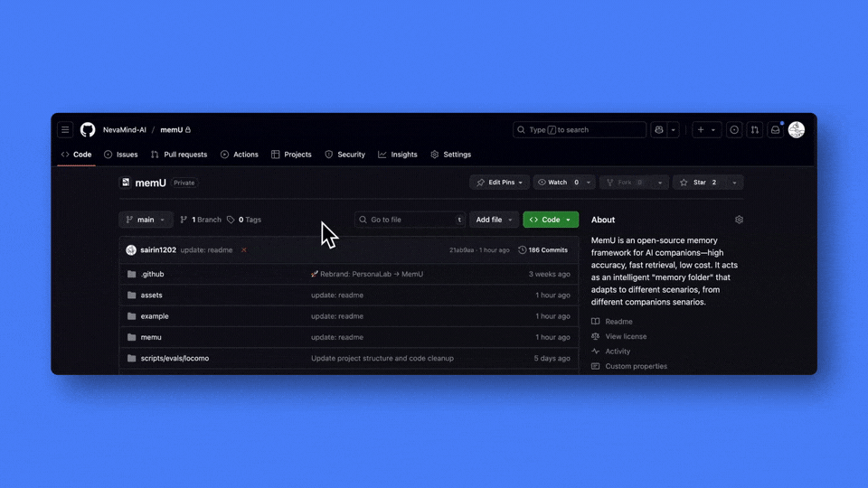Open the 'Rebrand: PersonaLab → MemU' commit message

click(367, 274)
